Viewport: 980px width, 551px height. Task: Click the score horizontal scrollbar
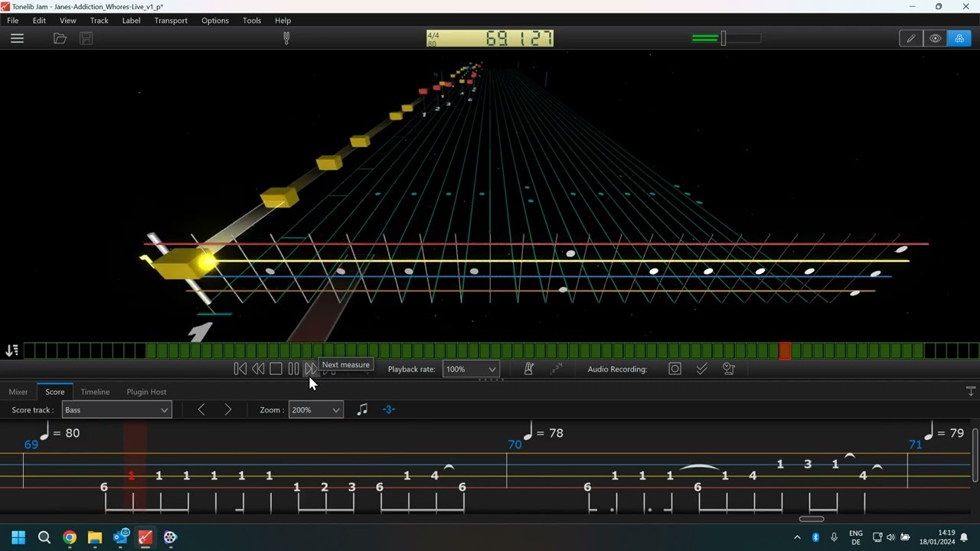click(812, 519)
